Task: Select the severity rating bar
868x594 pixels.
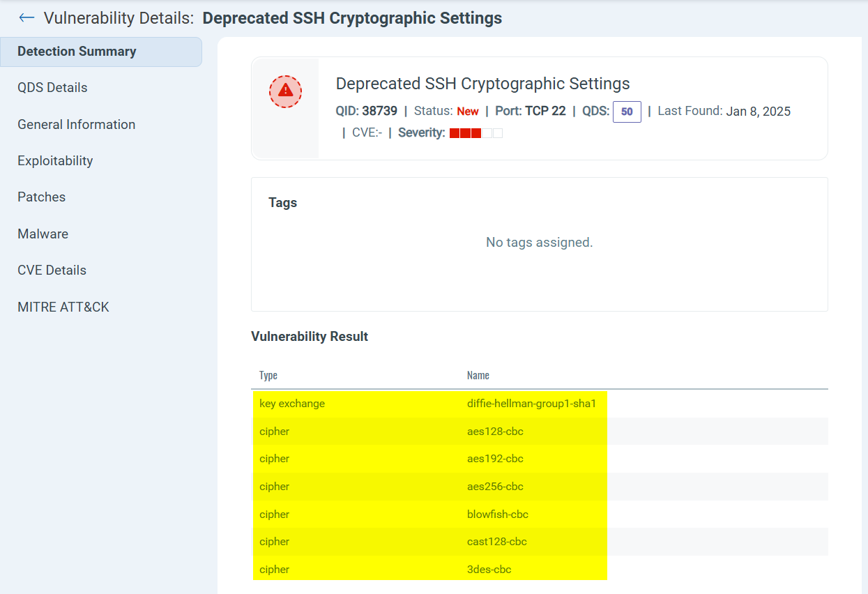Action: pyautogui.click(x=477, y=132)
